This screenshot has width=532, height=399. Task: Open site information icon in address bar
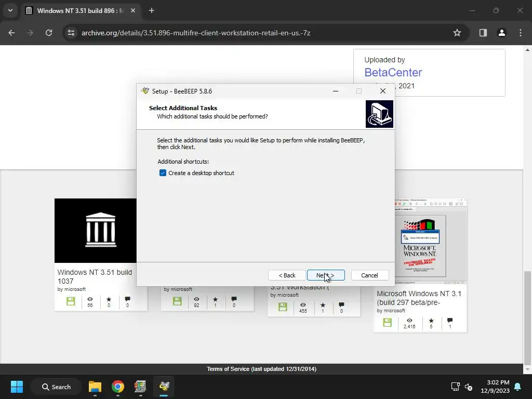point(71,33)
